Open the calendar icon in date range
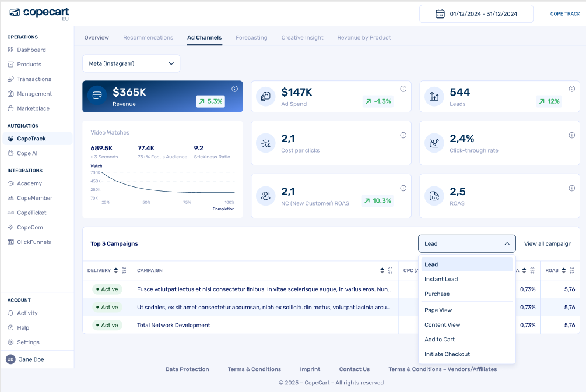586x392 pixels. pyautogui.click(x=440, y=14)
